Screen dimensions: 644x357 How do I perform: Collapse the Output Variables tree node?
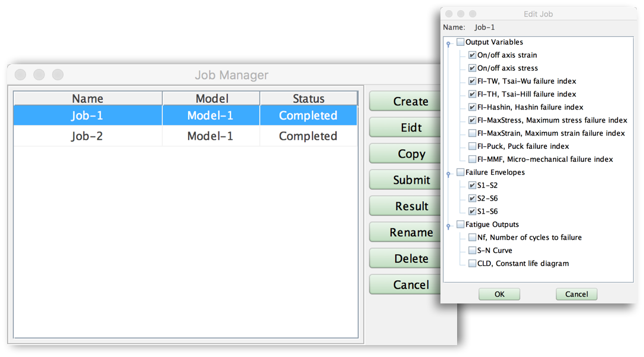click(449, 43)
